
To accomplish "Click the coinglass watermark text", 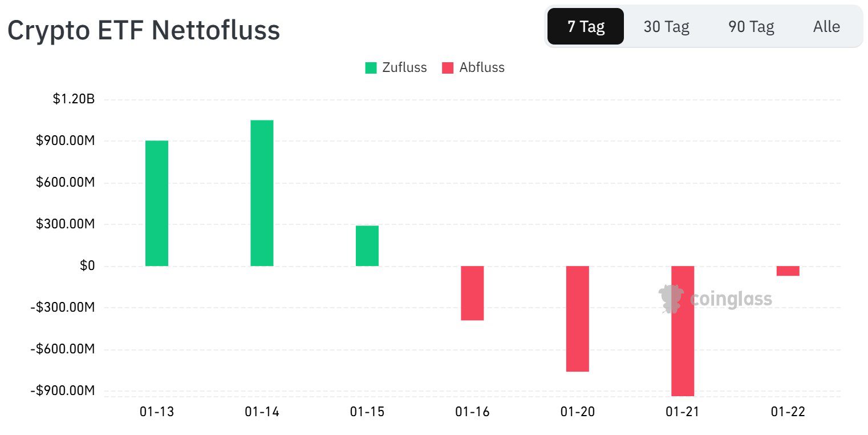I will pos(731,299).
